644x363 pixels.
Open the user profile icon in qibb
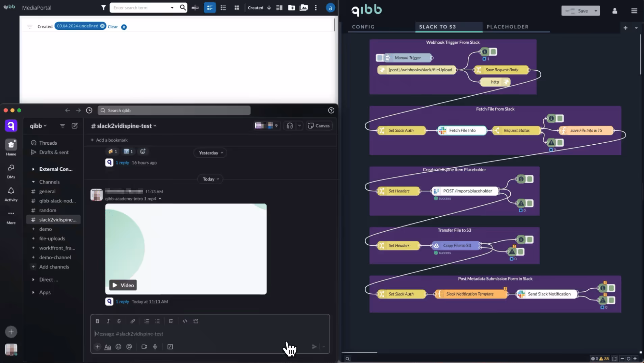(615, 11)
